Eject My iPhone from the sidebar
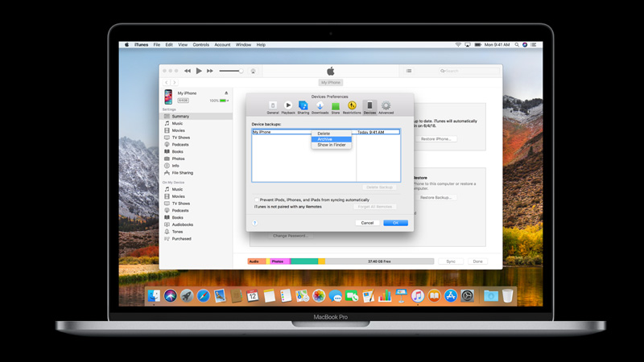 (226, 93)
